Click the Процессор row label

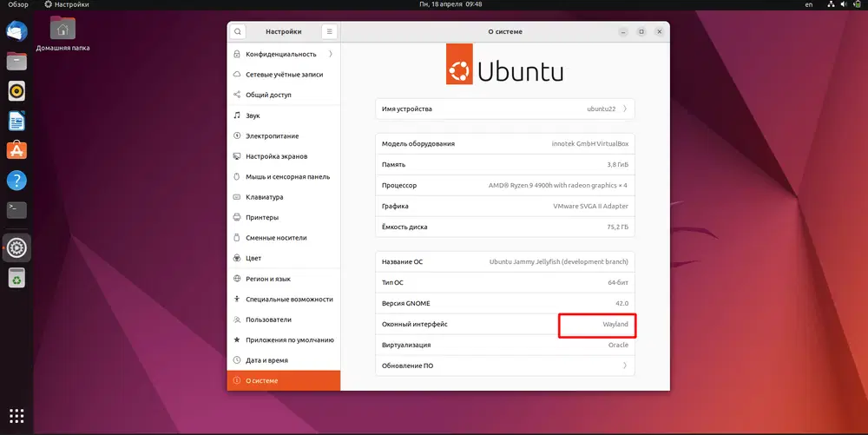399,186
